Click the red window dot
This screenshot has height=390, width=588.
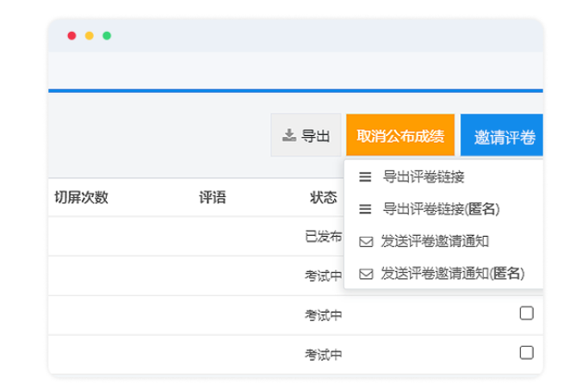coord(72,35)
